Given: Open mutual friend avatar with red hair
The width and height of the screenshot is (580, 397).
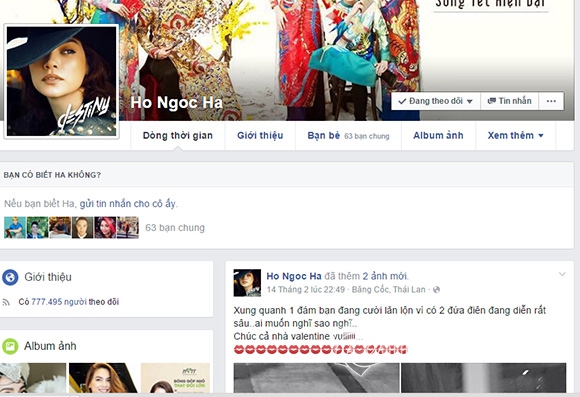Looking at the screenshot, I should pyautogui.click(x=105, y=227).
